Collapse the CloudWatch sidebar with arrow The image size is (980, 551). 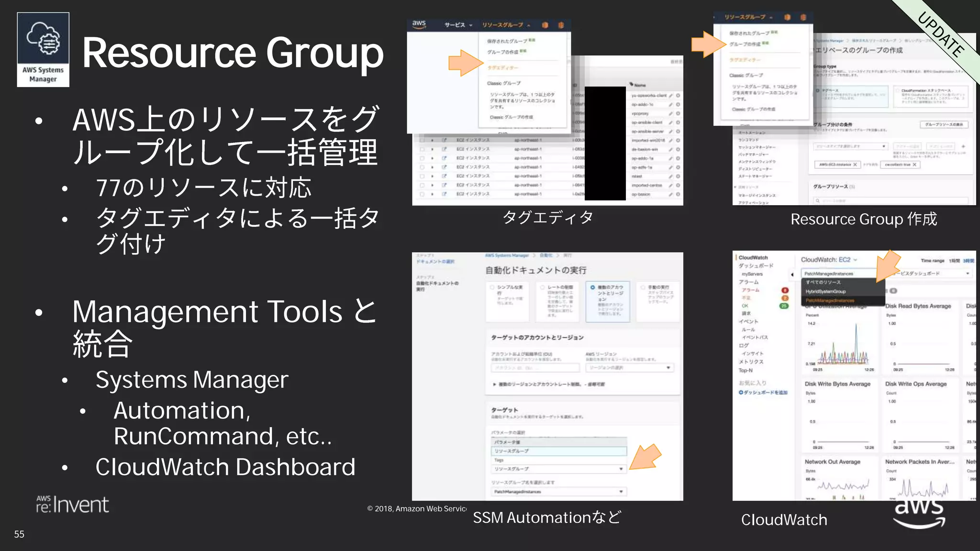pyautogui.click(x=792, y=275)
